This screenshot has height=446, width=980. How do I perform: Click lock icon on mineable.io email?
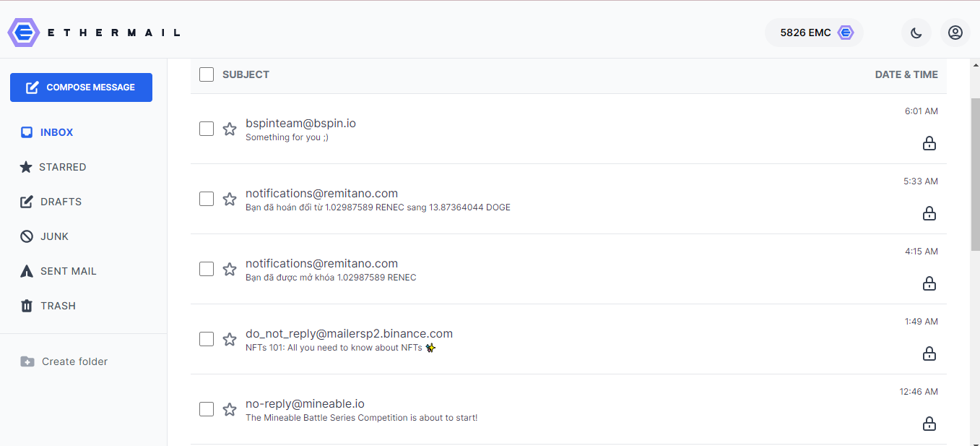point(929,424)
